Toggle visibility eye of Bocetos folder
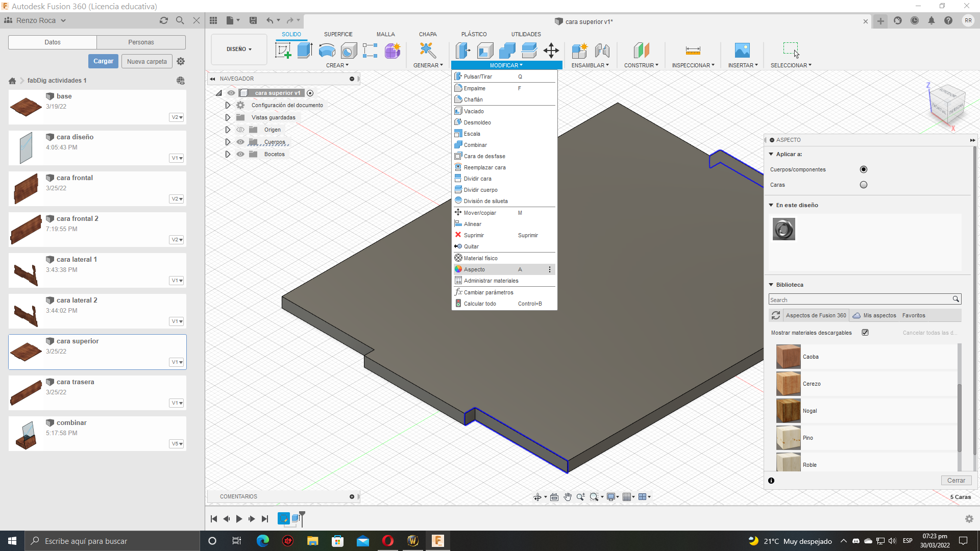This screenshot has width=980, height=551. click(240, 154)
